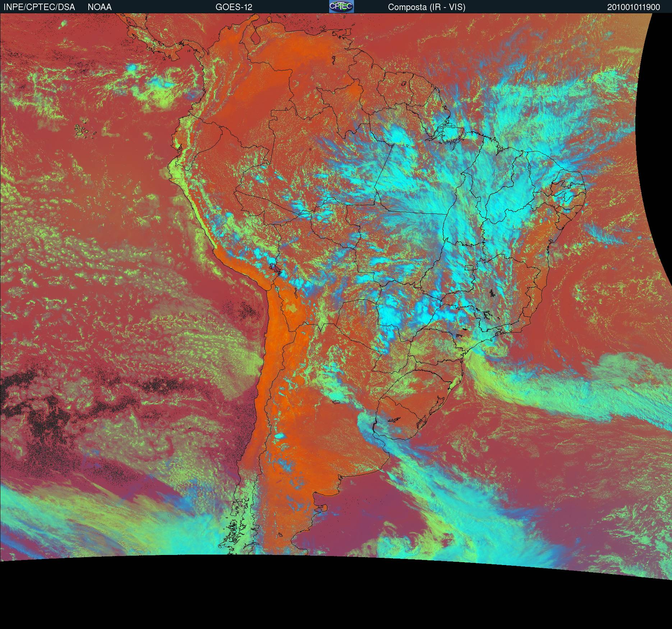Click the NOAA label in the header
672x629 pixels.
[100, 7]
